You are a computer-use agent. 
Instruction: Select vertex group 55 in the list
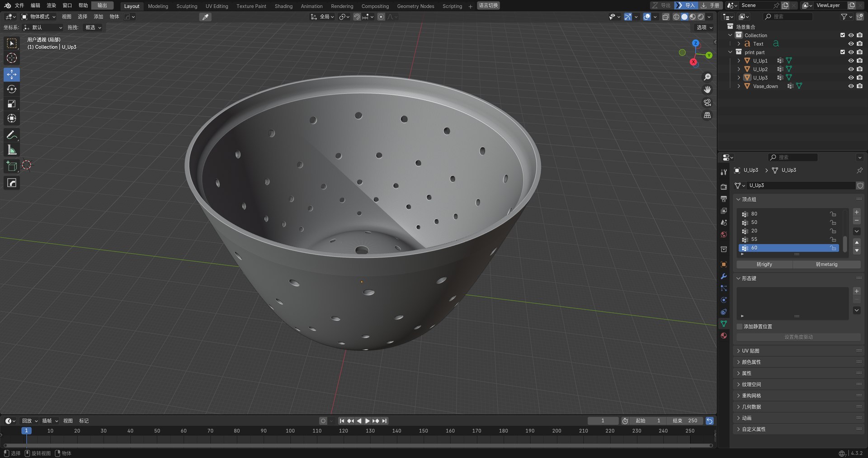(x=789, y=240)
